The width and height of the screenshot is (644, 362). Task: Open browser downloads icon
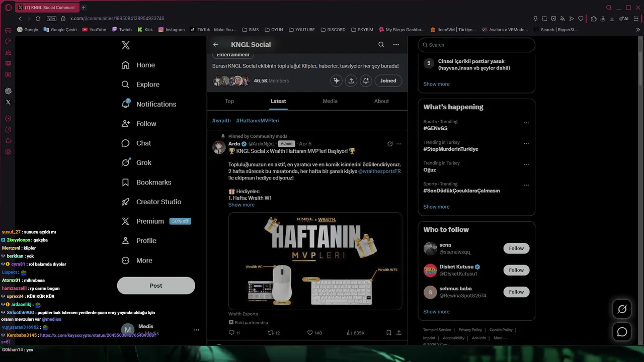612,19
